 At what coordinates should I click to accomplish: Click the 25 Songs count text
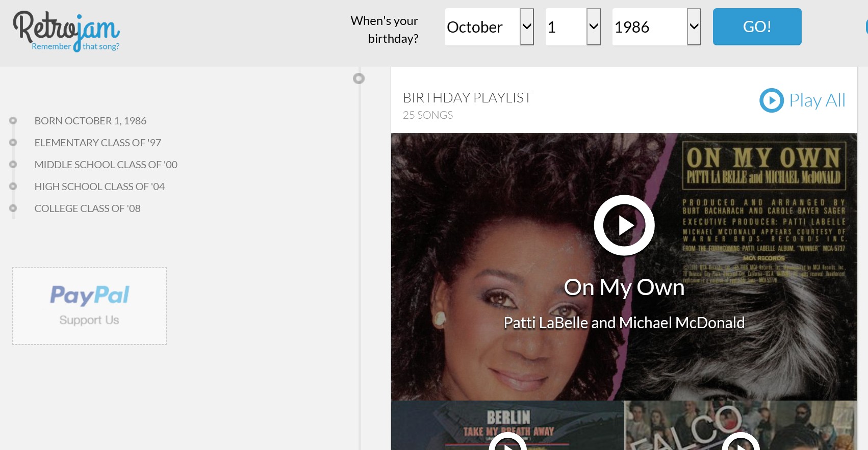(x=428, y=115)
